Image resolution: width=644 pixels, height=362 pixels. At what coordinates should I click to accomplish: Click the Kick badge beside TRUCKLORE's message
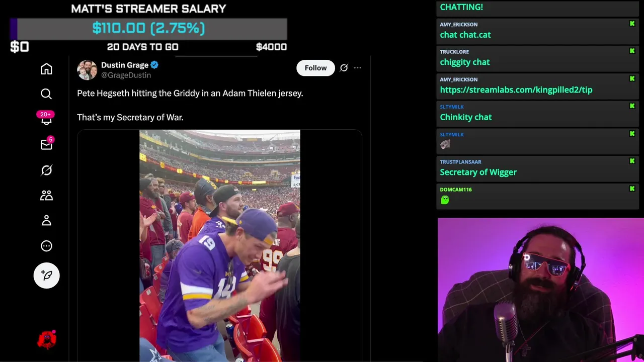click(632, 51)
